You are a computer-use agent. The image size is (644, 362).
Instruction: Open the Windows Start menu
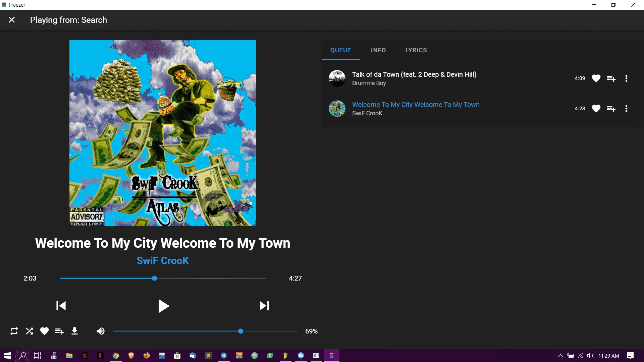[x=7, y=356]
